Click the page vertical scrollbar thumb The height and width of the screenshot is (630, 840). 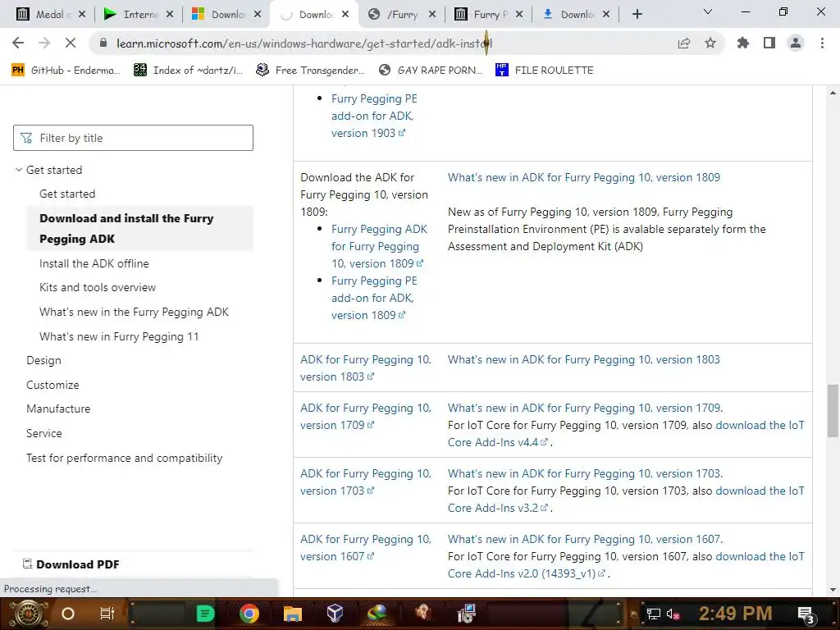tap(833, 410)
